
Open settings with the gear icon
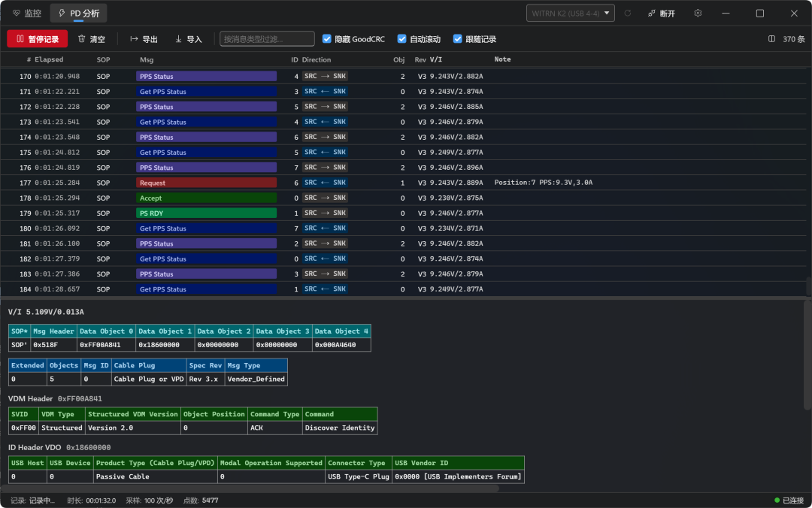click(698, 13)
